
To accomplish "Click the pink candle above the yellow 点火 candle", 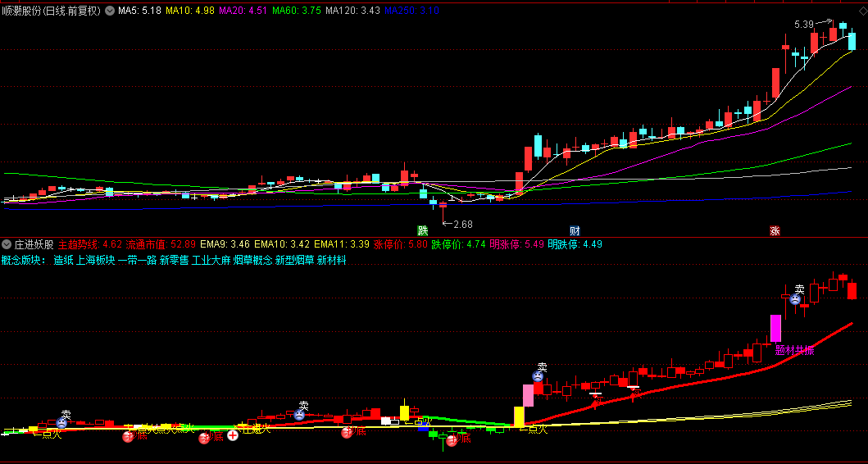I will coord(528,395).
